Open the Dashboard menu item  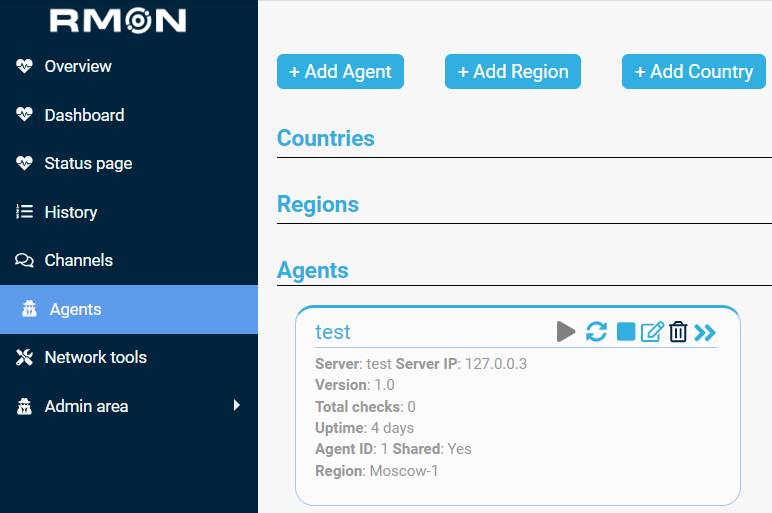pyautogui.click(x=84, y=115)
